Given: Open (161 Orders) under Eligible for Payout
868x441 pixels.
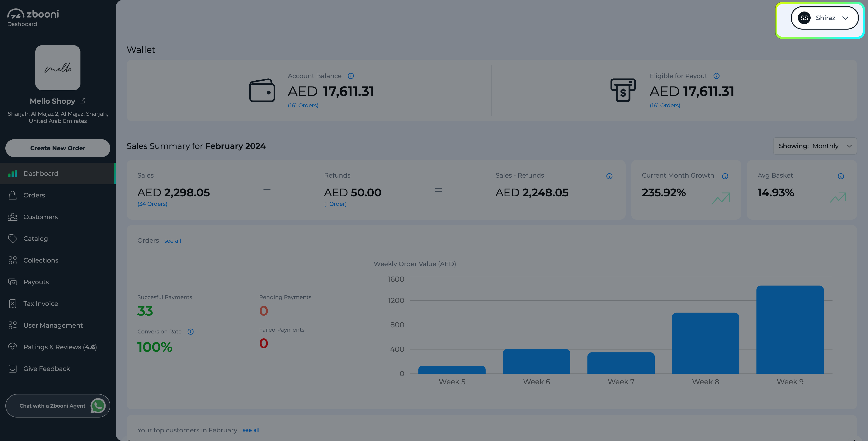Looking at the screenshot, I should pyautogui.click(x=665, y=105).
